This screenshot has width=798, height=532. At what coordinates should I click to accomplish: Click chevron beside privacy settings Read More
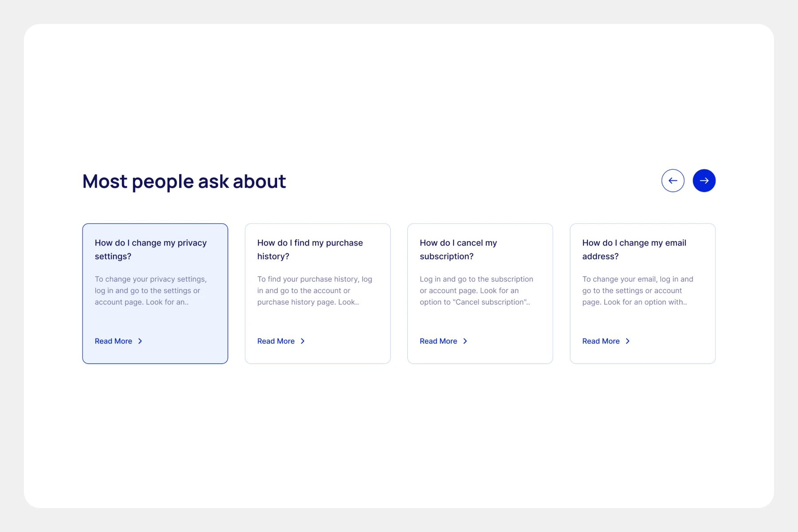(x=140, y=341)
